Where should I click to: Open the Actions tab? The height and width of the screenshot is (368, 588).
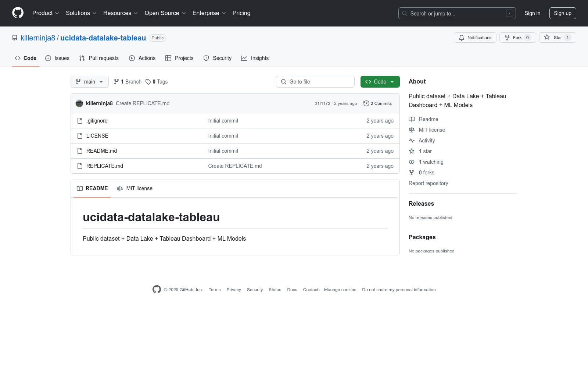click(142, 58)
